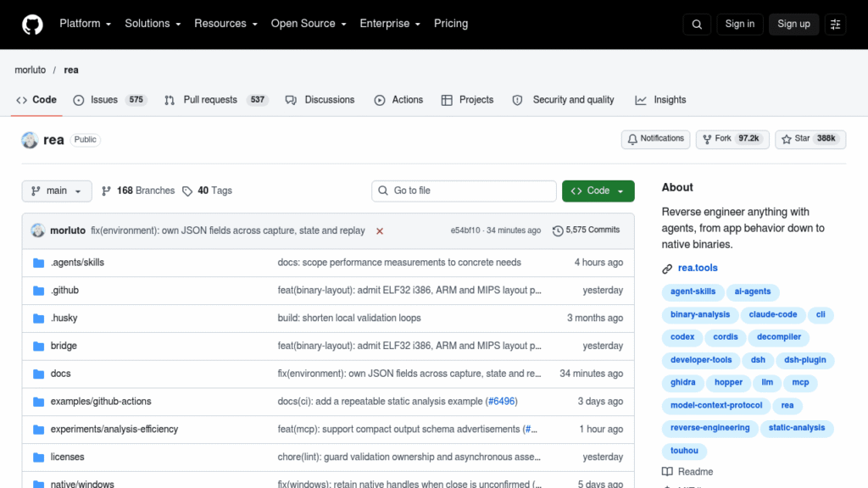Click the .agents/skills folder icon
This screenshot has height=488, width=868.
(x=38, y=263)
